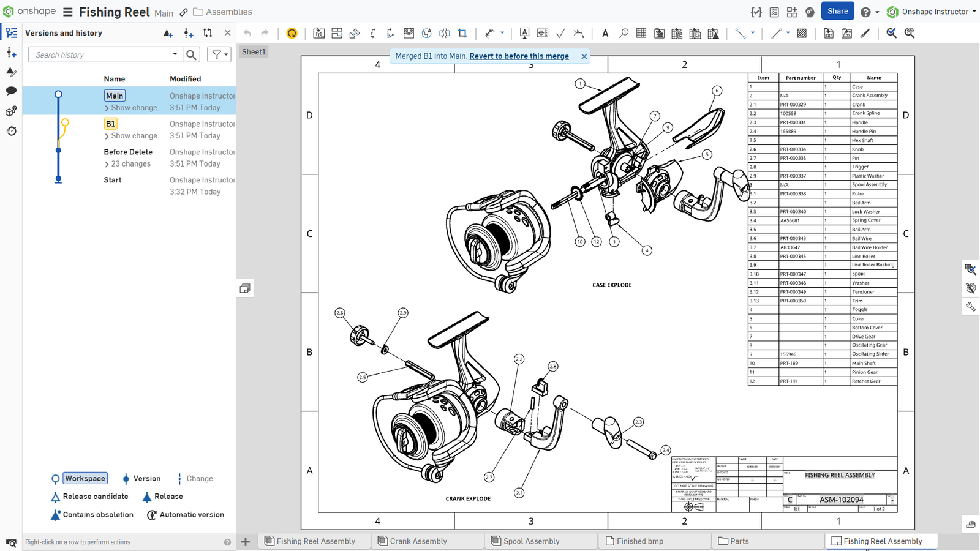Open the Spool Assembly tab
980x551 pixels.
pos(531,541)
